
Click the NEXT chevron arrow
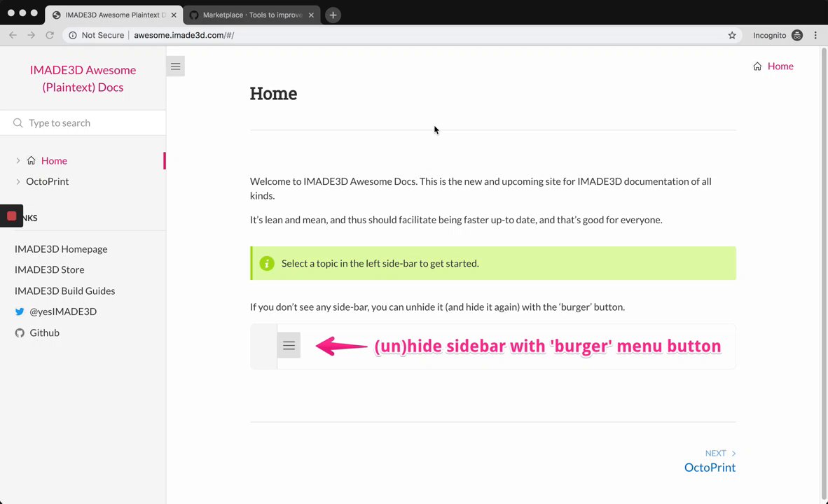[x=733, y=454]
